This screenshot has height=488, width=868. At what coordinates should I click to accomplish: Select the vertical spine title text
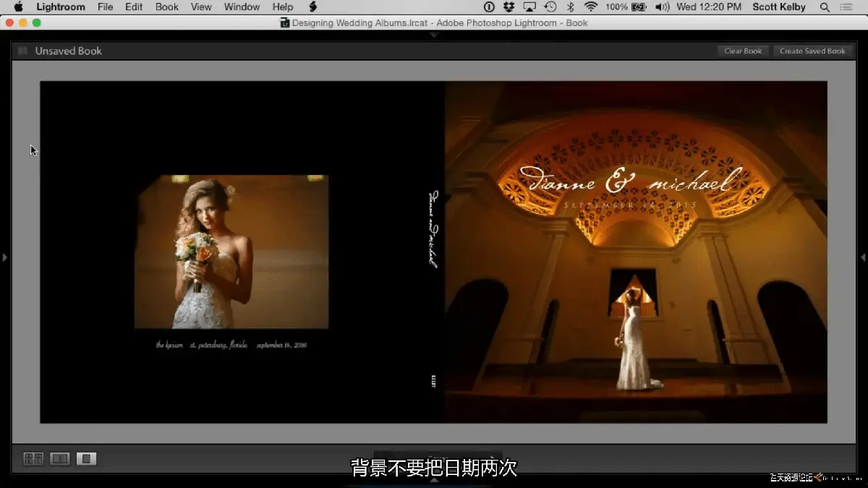click(x=433, y=229)
